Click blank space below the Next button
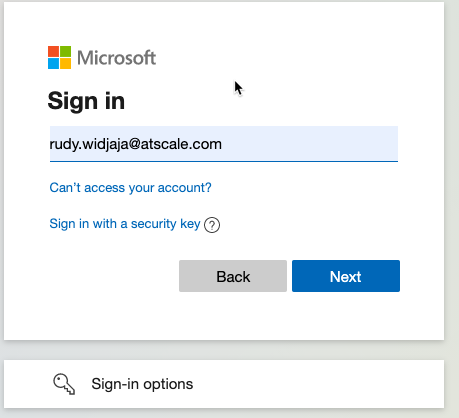Image resolution: width=459 pixels, height=418 pixels. [346, 315]
